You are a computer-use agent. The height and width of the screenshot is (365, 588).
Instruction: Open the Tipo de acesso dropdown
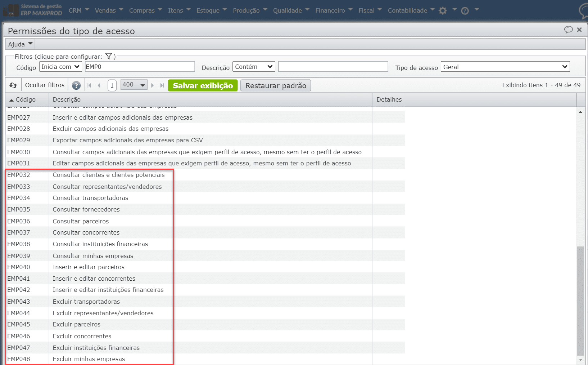coord(505,67)
